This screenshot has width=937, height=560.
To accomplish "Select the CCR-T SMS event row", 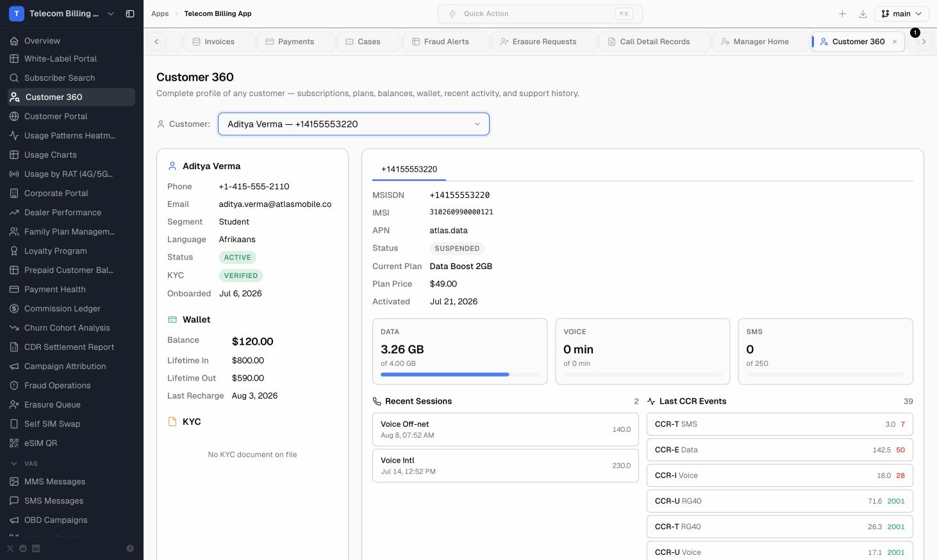I will [x=780, y=424].
